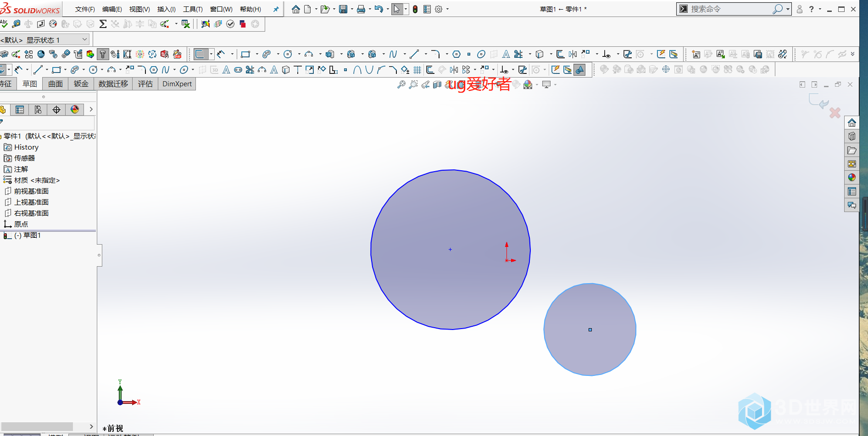The height and width of the screenshot is (436, 868).
Task: Open the 编辑(E) menu
Action: 112,9
